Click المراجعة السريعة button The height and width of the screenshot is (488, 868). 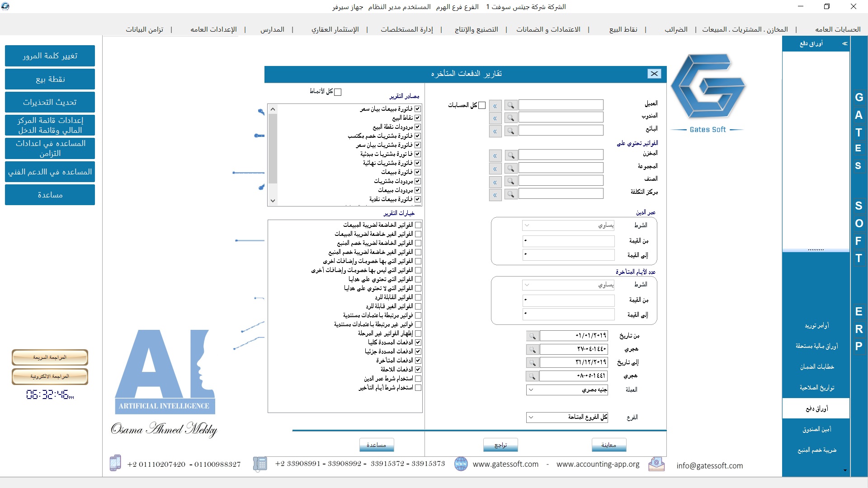(50, 357)
